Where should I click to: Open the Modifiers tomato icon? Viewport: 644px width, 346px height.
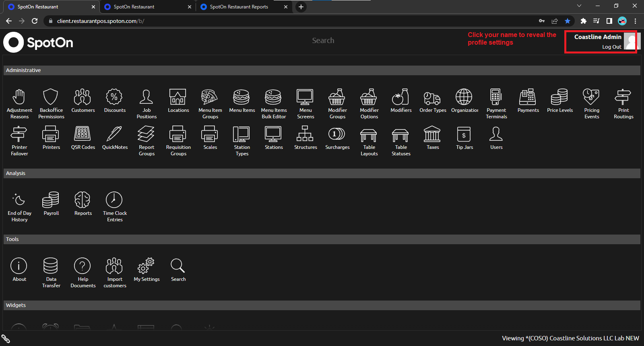pos(401,101)
